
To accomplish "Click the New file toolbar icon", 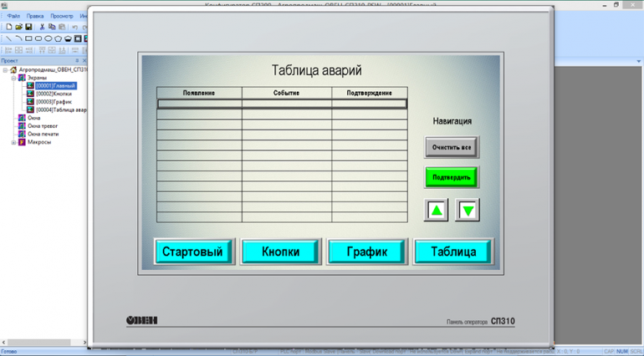I will coord(9,27).
